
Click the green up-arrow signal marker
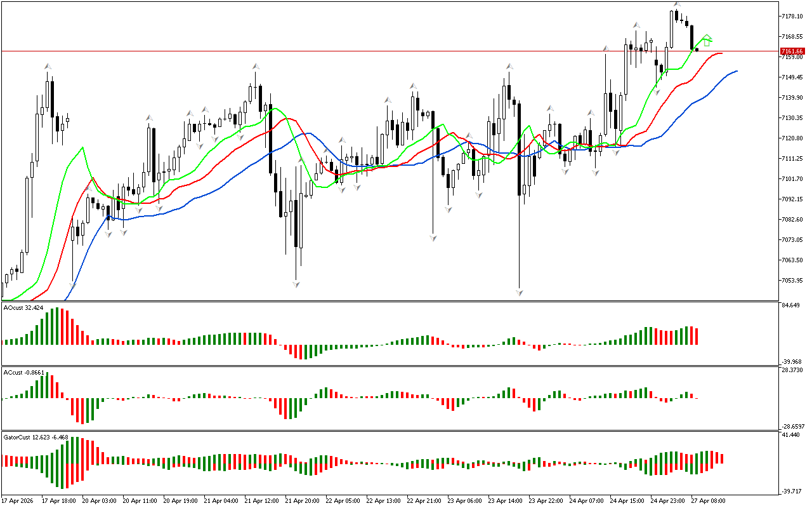707,41
